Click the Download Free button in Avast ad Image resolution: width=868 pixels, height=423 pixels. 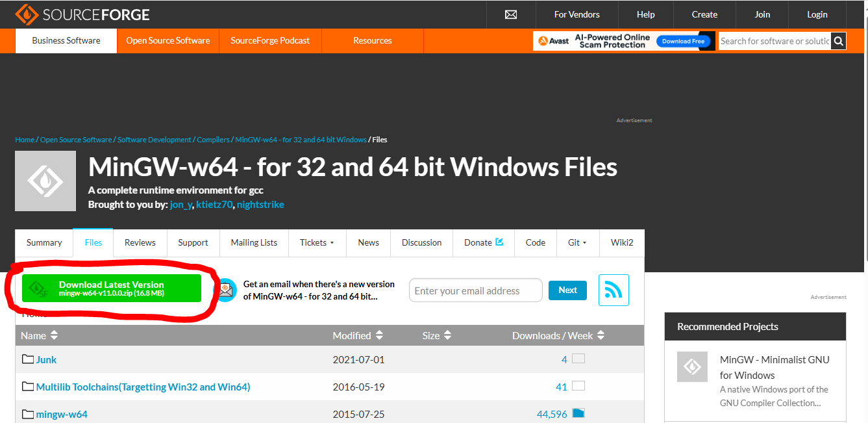(683, 41)
